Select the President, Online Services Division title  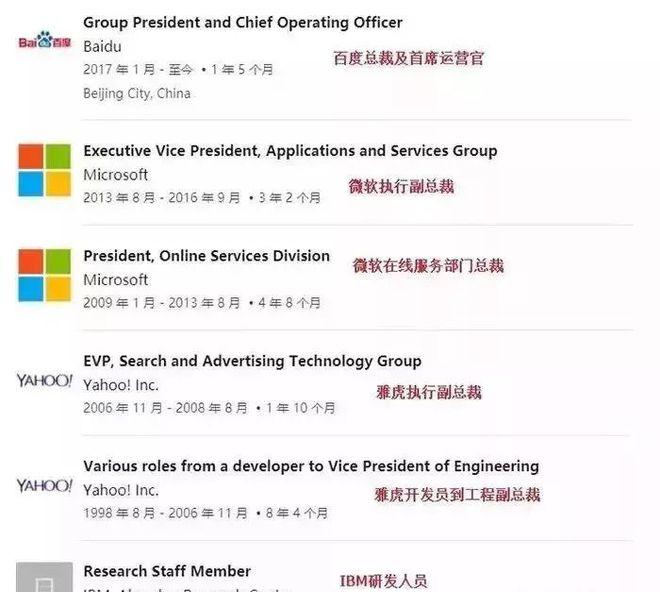tap(206, 256)
